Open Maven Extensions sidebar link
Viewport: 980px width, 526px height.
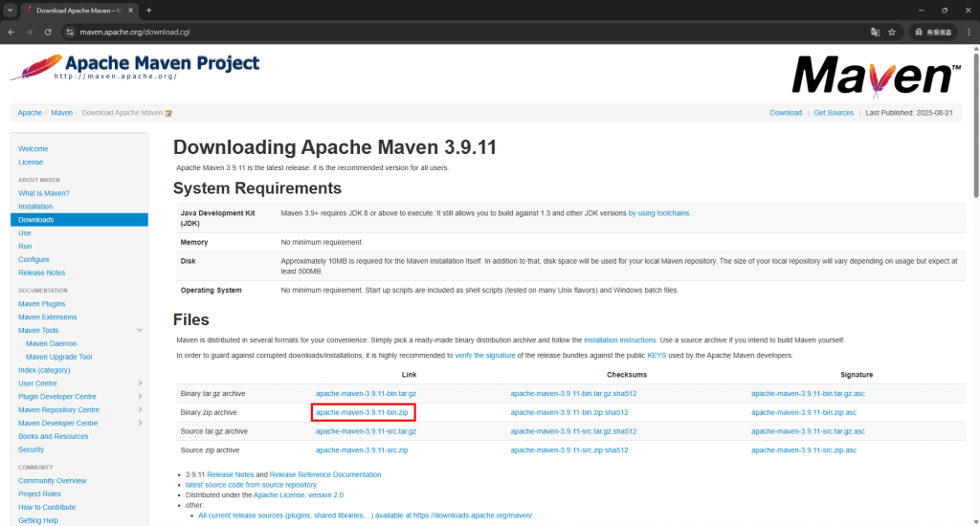coord(48,317)
